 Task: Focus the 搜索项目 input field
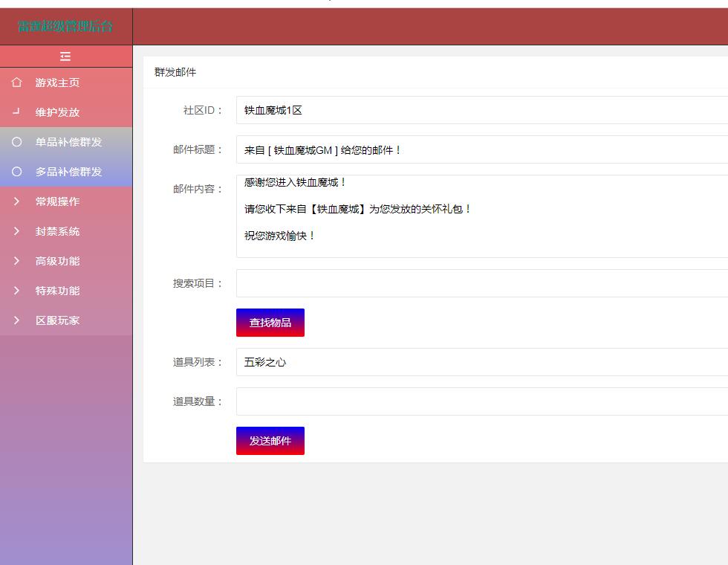pos(481,283)
